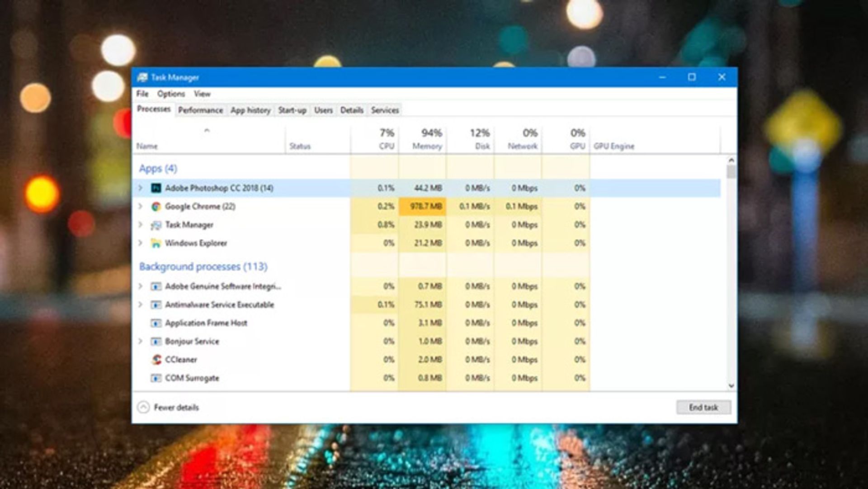Expand the Antimalware Service Executable entry
The width and height of the screenshot is (868, 489).
tap(140, 304)
